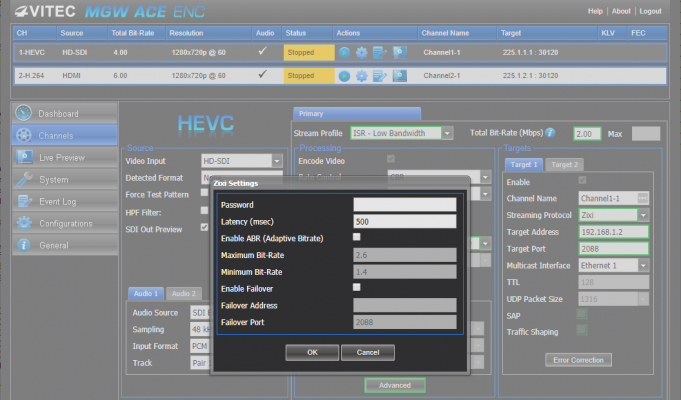This screenshot has width=681, height=400.
Task: Click the Target Port field
Action: (x=613, y=249)
